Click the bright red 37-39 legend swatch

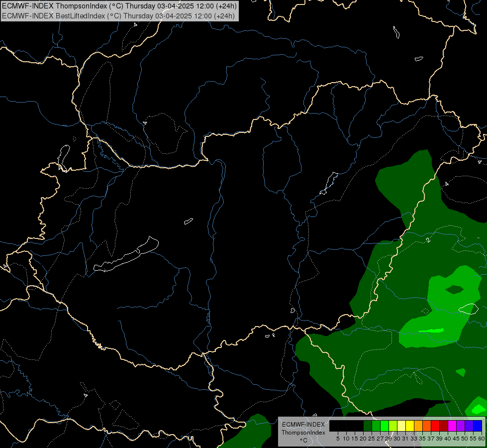[x=435, y=426]
